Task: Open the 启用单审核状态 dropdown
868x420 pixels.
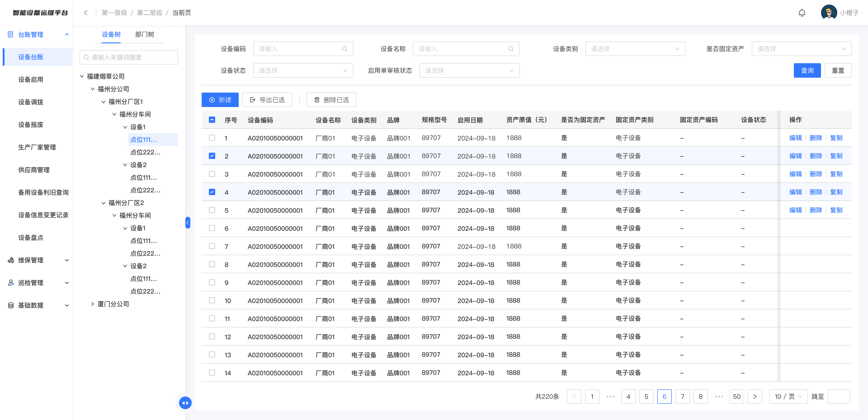Action: point(469,70)
